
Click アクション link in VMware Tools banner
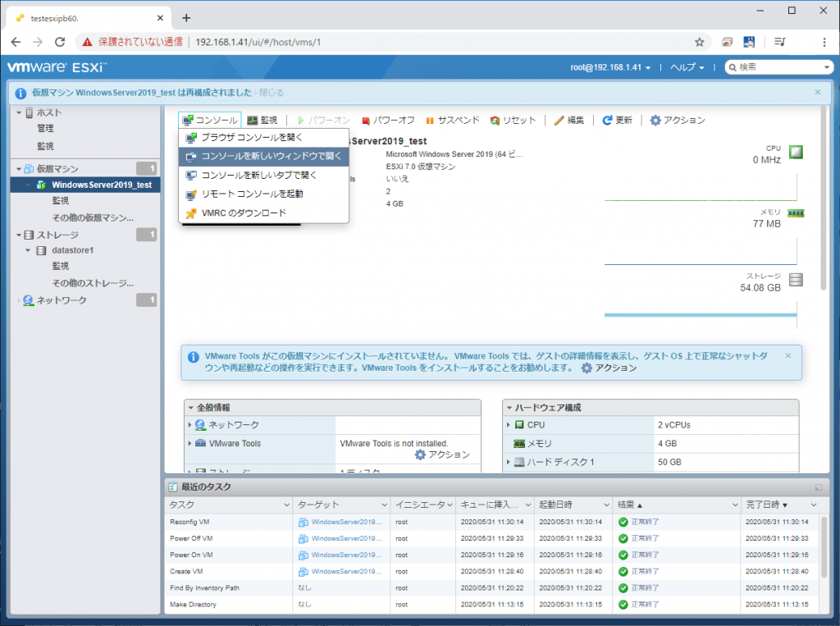coord(609,368)
